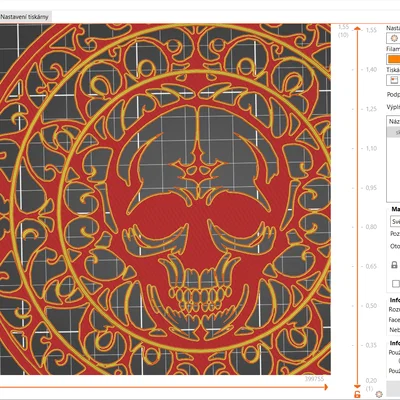This screenshot has height=400, width=400.
Task: Grab the top thumb of vertical layer slider
Action: point(357,29)
